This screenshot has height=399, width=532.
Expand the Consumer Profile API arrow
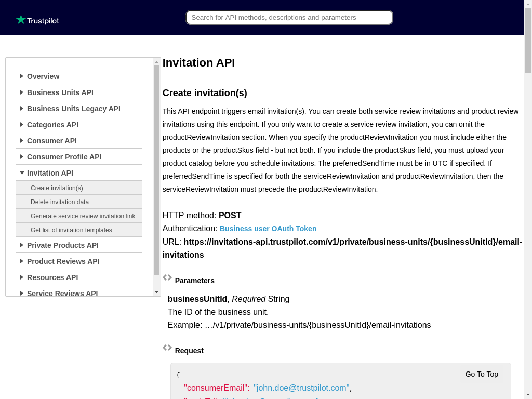[x=21, y=157]
